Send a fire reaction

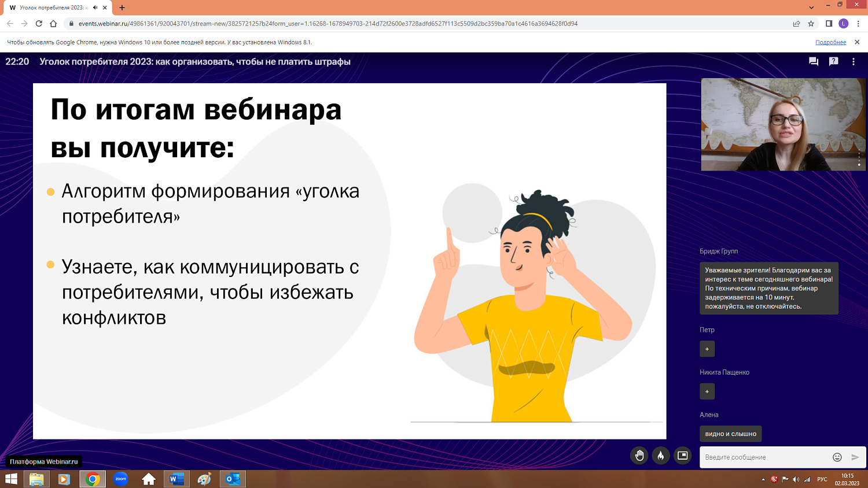[660, 456]
